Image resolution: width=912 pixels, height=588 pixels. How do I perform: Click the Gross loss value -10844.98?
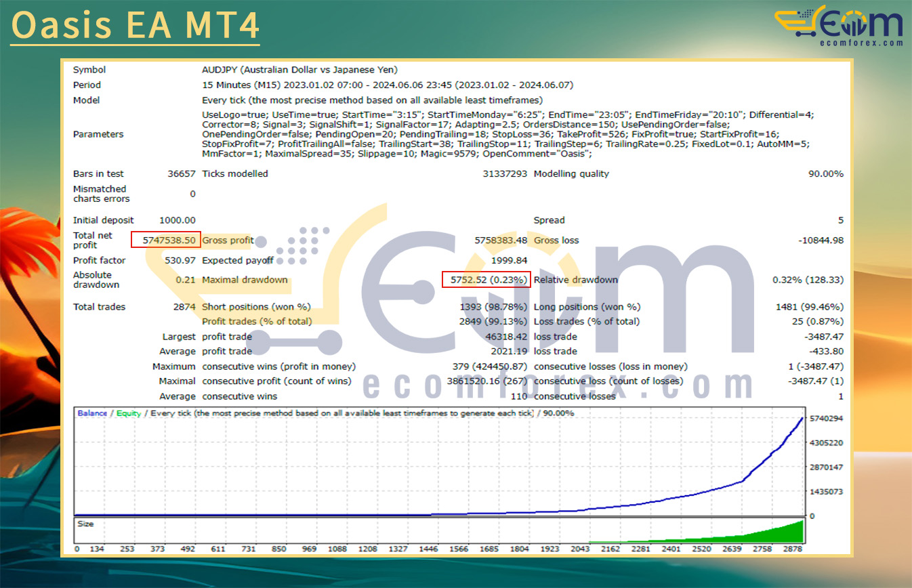click(x=820, y=240)
